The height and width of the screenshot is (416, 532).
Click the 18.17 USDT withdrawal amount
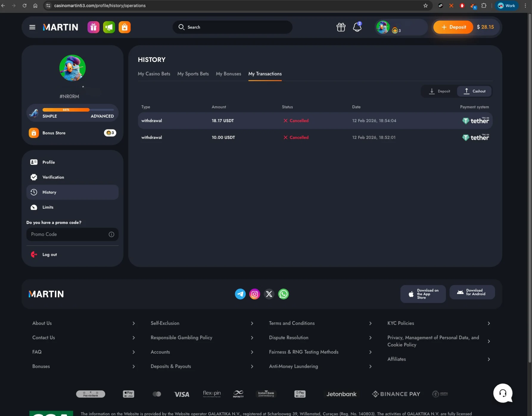click(x=223, y=121)
